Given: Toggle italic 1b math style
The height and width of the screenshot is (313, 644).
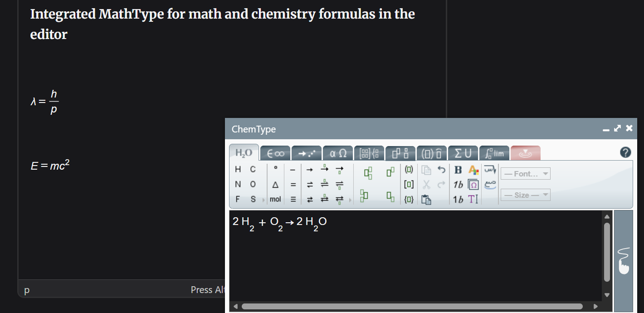Looking at the screenshot, I should [x=458, y=185].
